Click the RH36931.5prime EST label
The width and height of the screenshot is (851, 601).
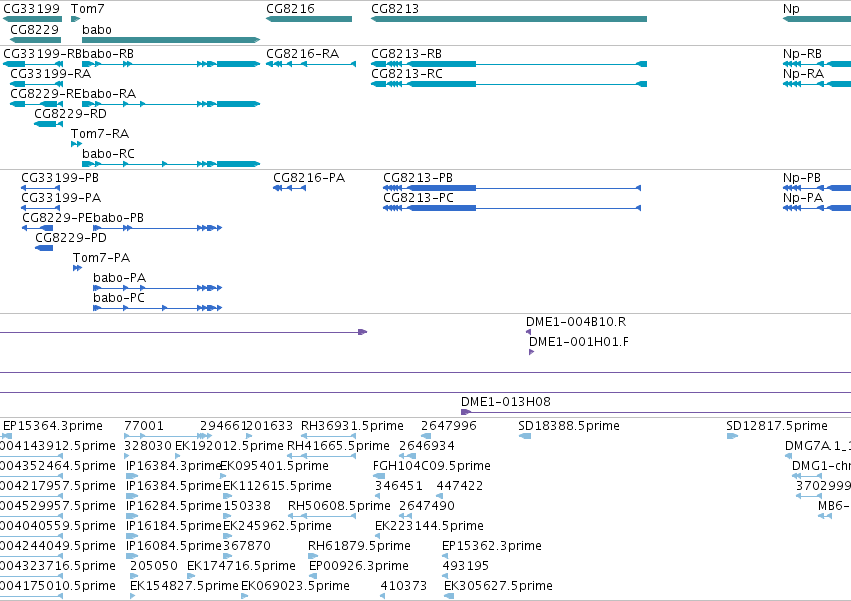click(352, 426)
